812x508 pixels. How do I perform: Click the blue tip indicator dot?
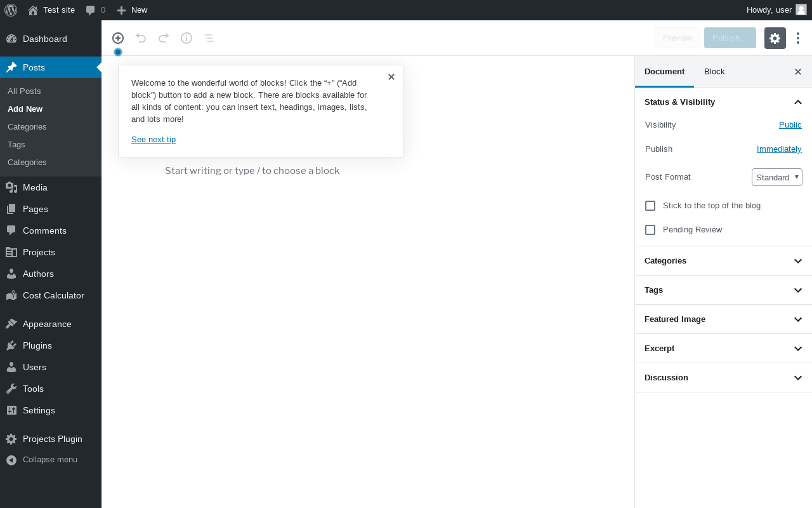[118, 52]
